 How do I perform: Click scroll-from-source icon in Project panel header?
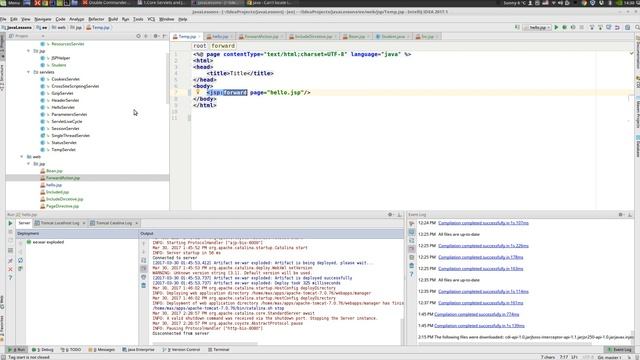coord(138,36)
